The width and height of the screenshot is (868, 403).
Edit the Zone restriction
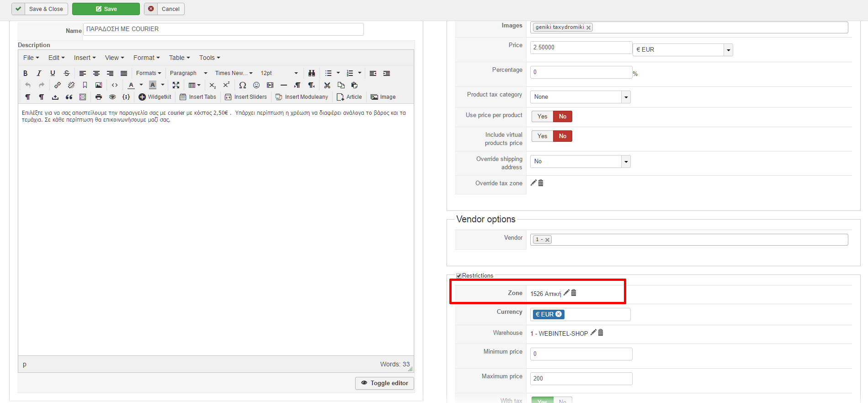tap(566, 293)
